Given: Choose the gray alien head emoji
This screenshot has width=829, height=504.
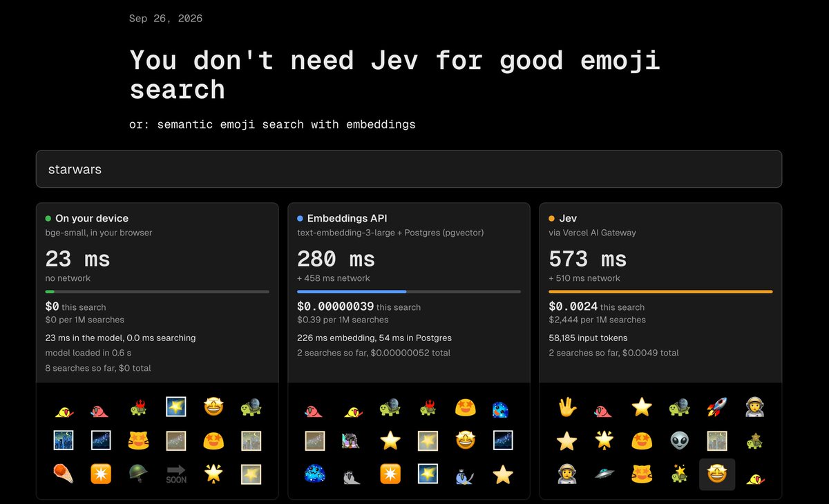Looking at the screenshot, I should point(679,440).
